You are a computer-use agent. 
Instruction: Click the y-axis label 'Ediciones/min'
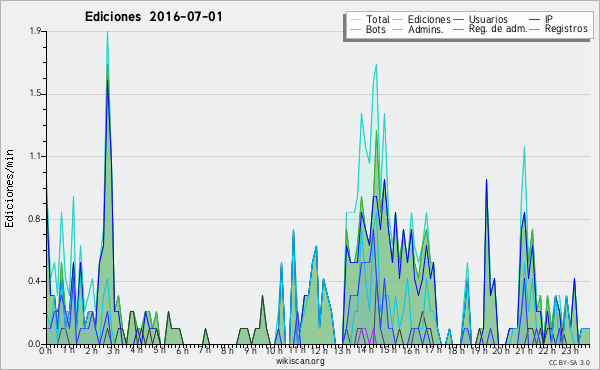click(9, 188)
